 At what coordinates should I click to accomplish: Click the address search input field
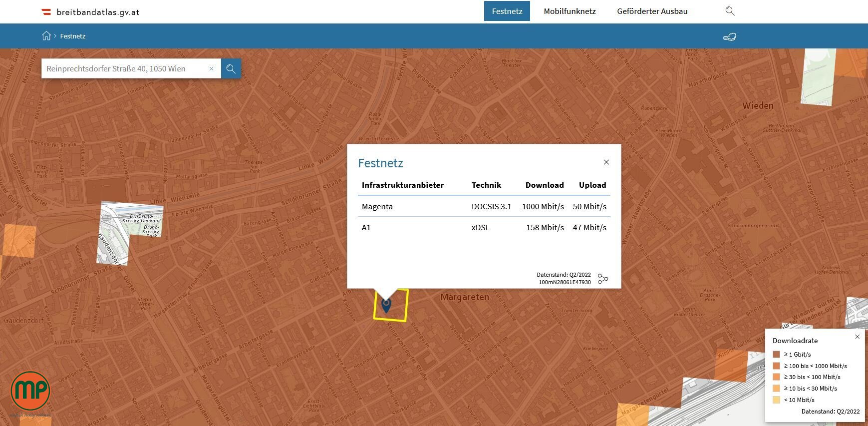coord(125,69)
